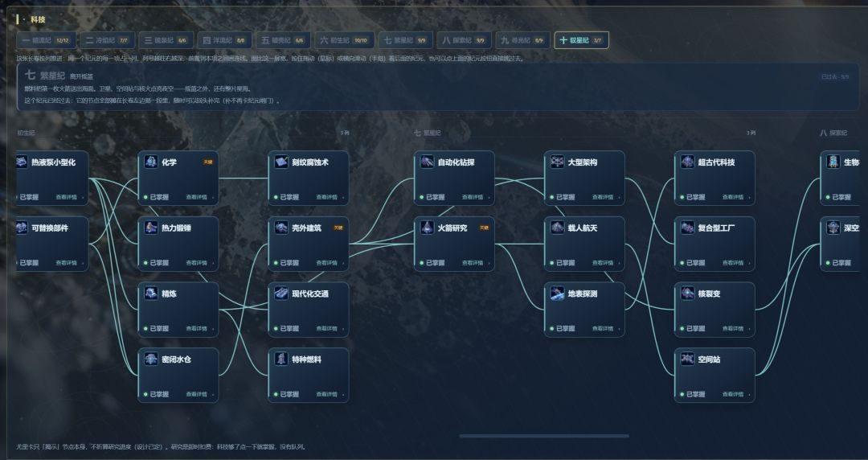Select the 地表探测 icon

[x=558, y=294]
